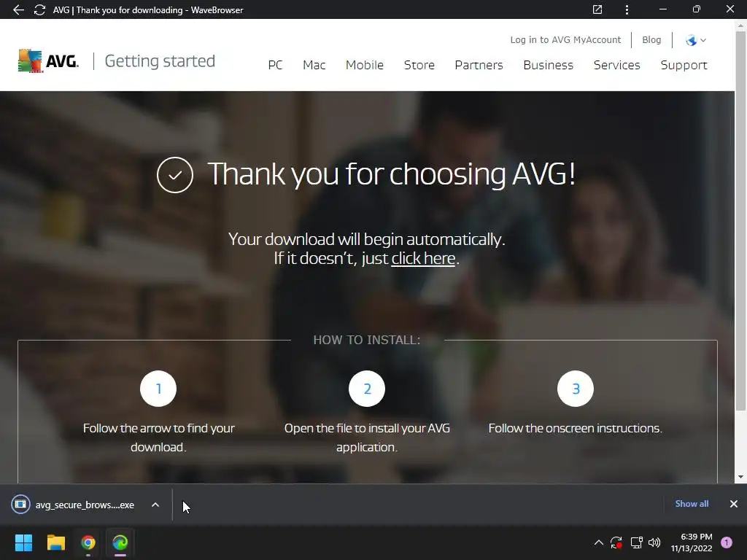Click the sync update tray icon
The image size is (747, 560).
tap(616, 542)
